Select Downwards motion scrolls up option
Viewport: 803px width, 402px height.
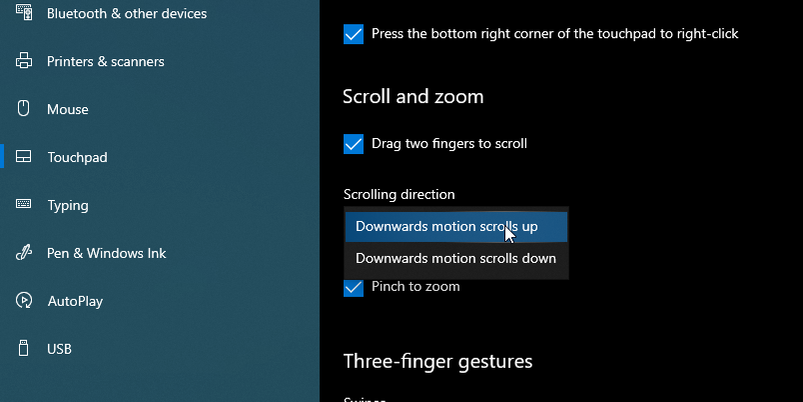[446, 227]
